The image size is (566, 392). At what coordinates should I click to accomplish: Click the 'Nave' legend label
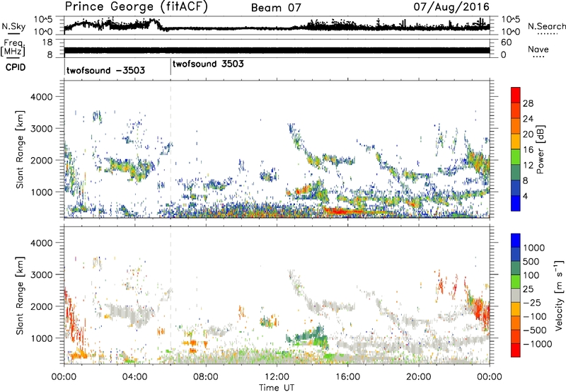pyautogui.click(x=538, y=49)
